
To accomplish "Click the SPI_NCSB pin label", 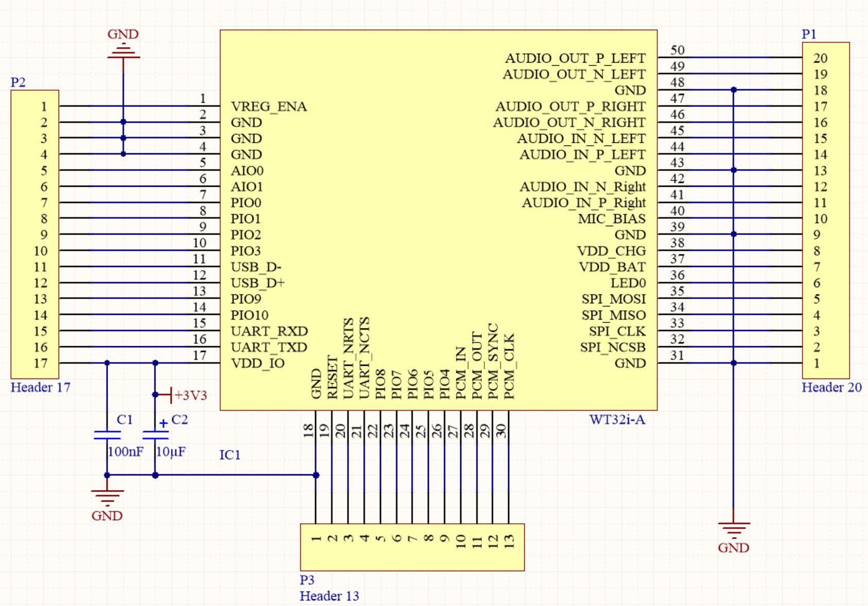I will pyautogui.click(x=613, y=347).
